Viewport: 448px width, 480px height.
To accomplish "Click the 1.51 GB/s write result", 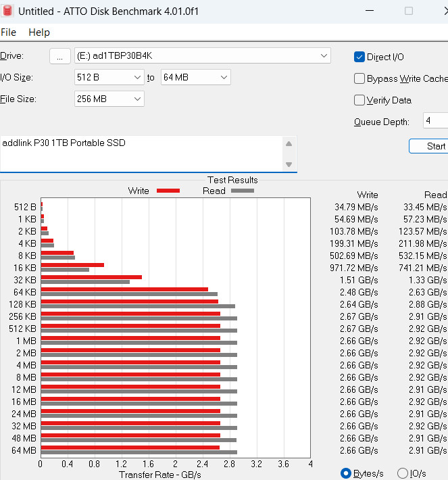I will (359, 280).
